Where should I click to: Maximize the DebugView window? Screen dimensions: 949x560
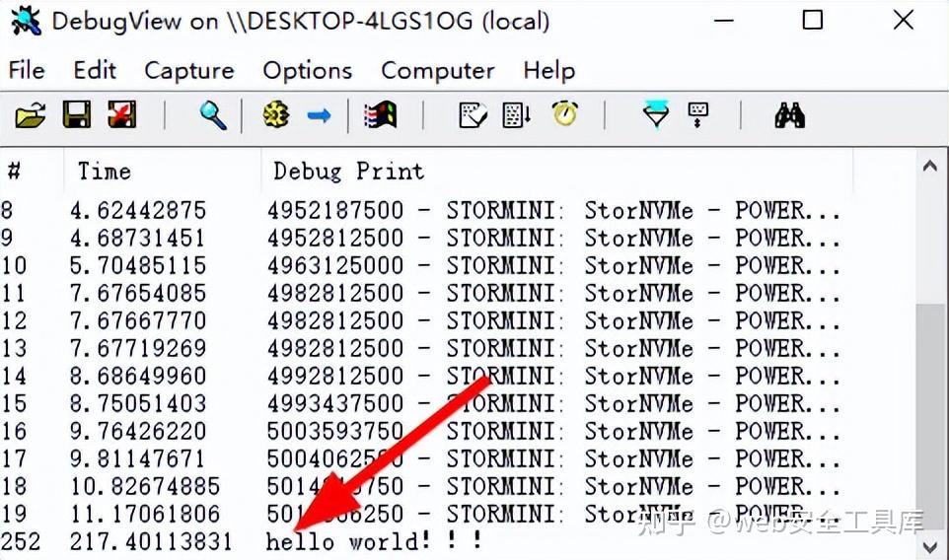[x=812, y=21]
